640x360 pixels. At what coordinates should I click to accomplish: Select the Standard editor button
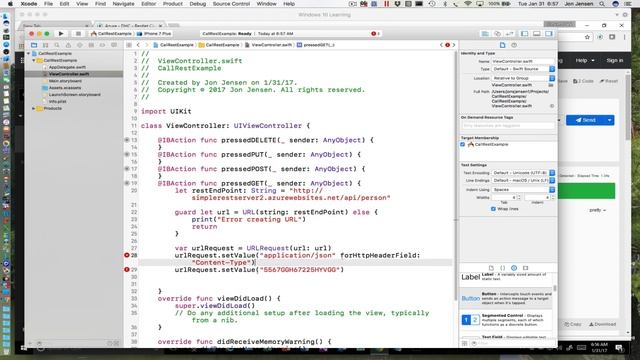[485, 33]
